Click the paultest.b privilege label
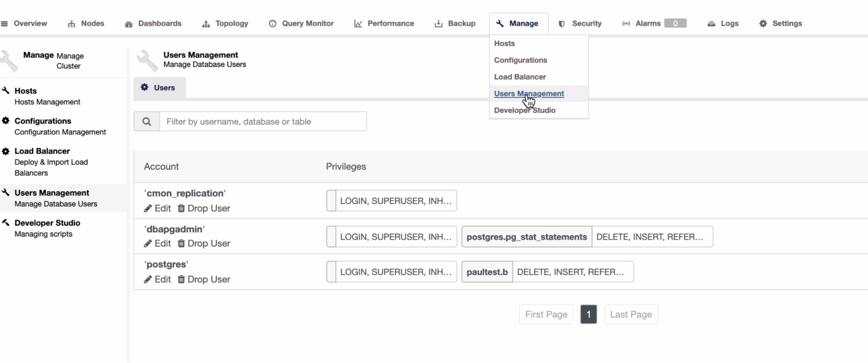 pos(487,272)
